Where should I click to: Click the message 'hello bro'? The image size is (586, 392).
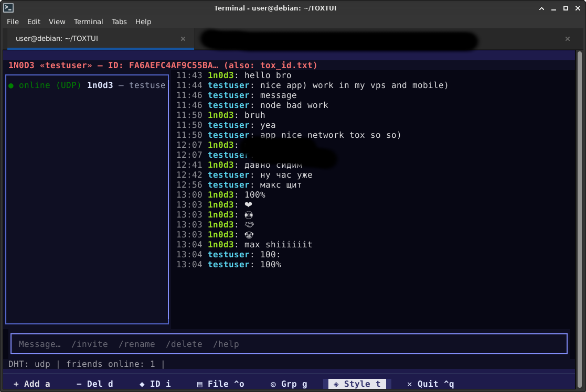[x=268, y=75]
